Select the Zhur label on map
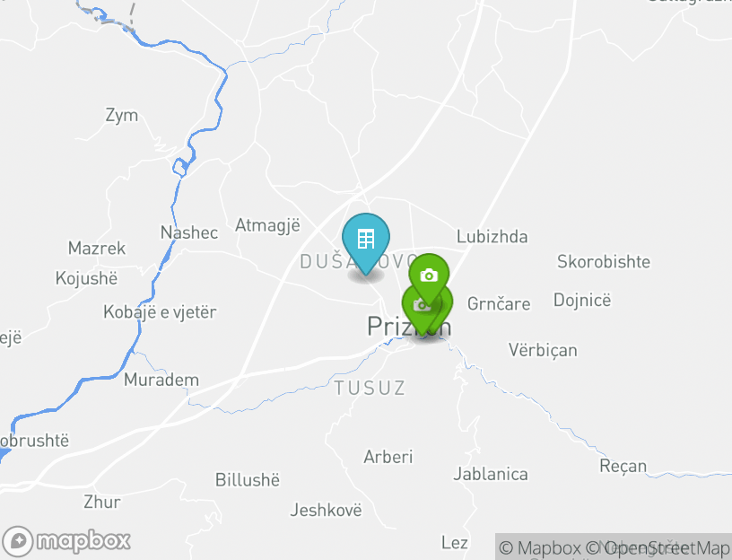This screenshot has width=732, height=560. coord(102,502)
